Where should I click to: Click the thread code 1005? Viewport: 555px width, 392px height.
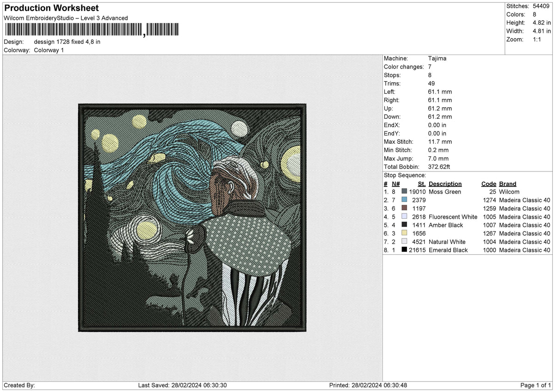[489, 217]
